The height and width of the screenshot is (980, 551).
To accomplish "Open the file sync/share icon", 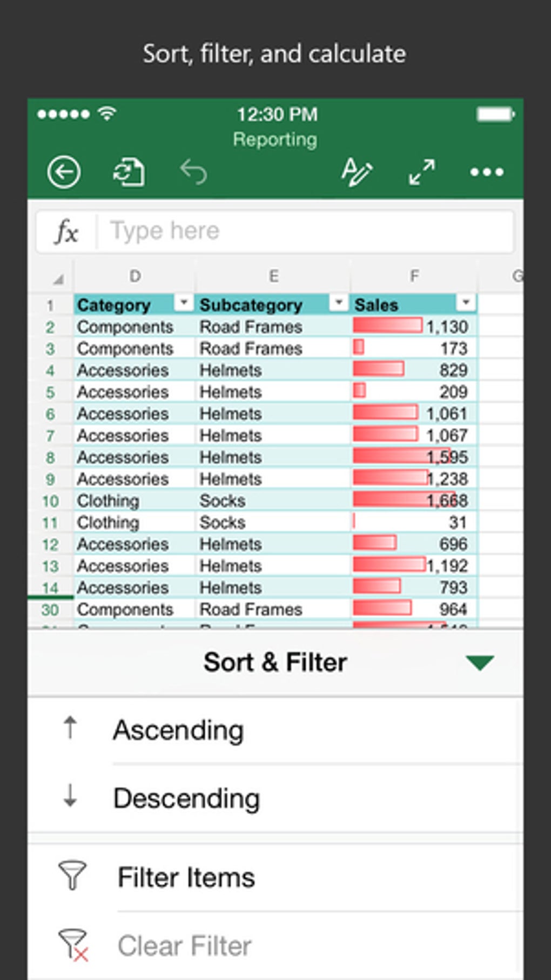I will [129, 172].
